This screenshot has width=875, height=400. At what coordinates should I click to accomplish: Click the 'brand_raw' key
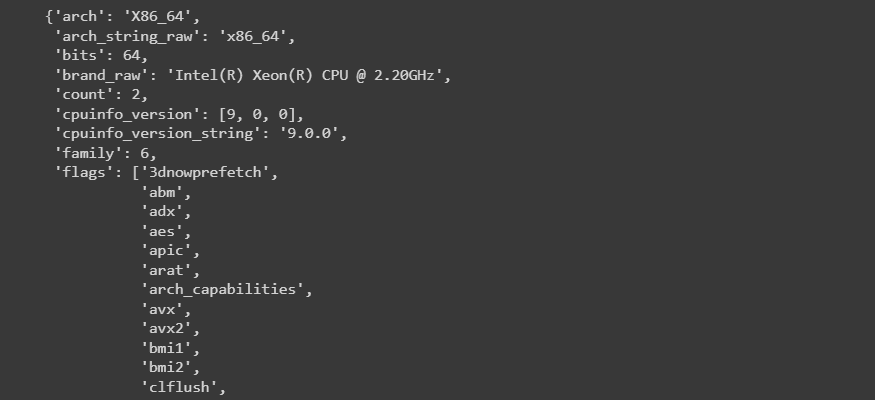point(96,75)
